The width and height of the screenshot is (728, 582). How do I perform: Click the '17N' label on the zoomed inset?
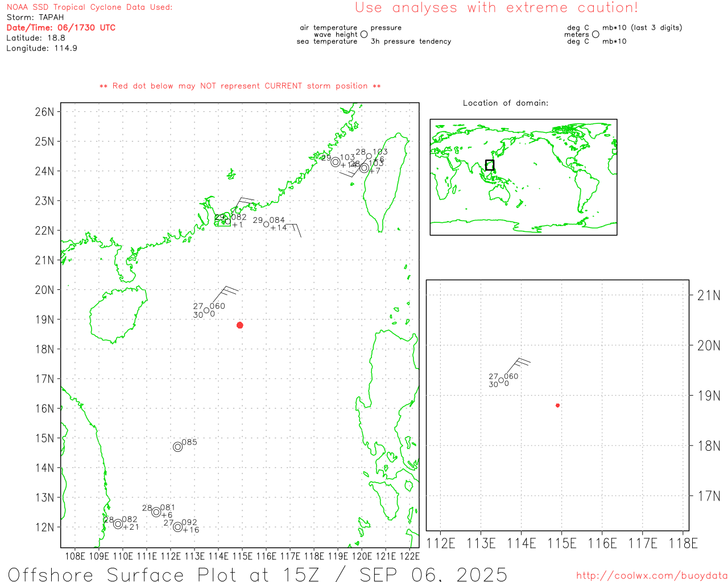click(x=709, y=496)
